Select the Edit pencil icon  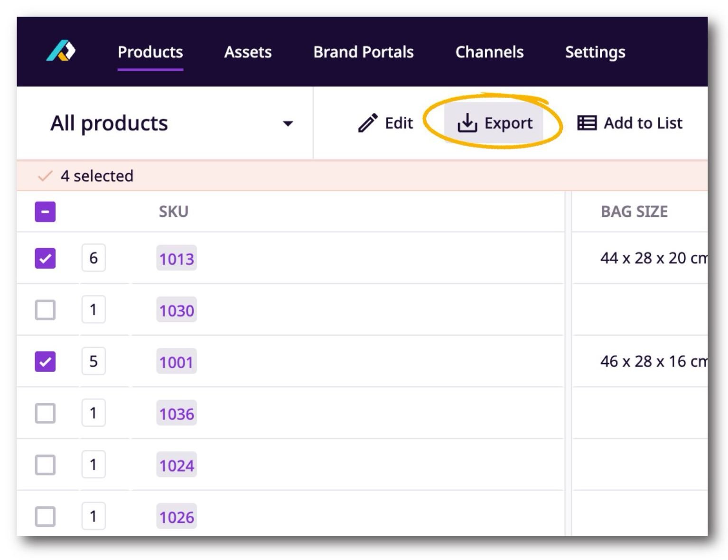point(367,122)
